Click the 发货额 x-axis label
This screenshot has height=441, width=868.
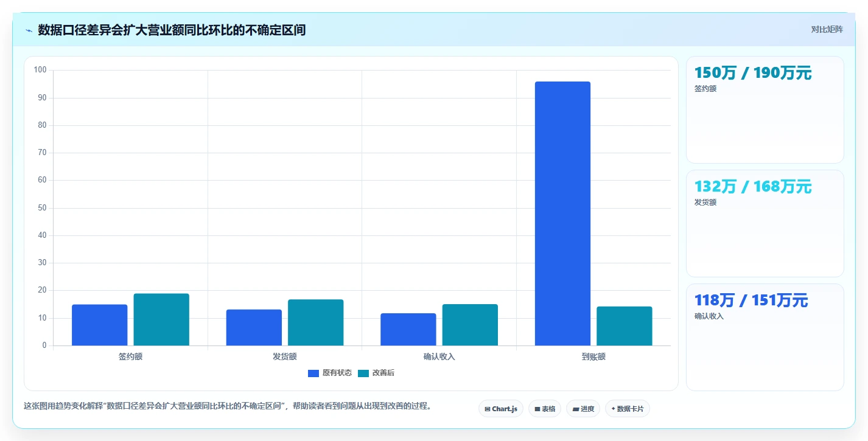285,356
